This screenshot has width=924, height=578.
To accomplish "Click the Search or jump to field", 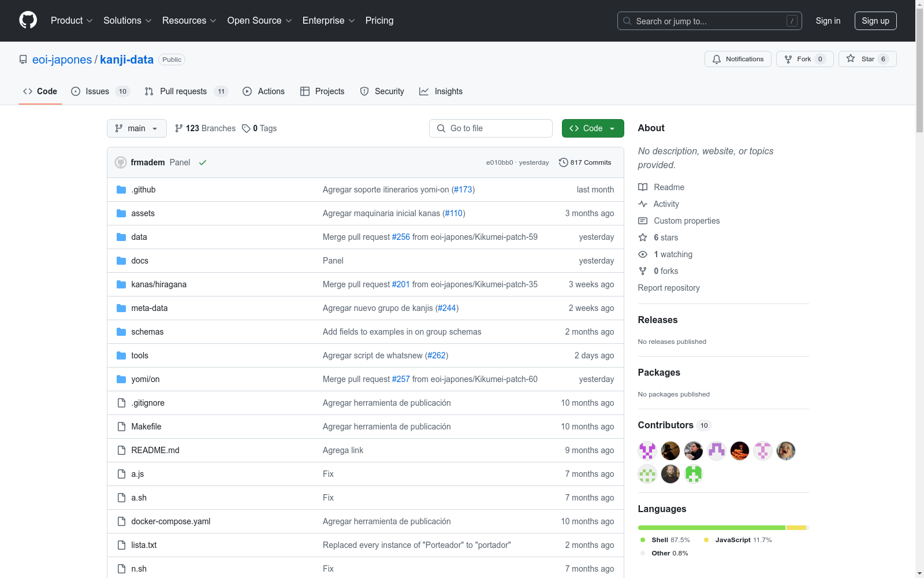I will click(710, 21).
